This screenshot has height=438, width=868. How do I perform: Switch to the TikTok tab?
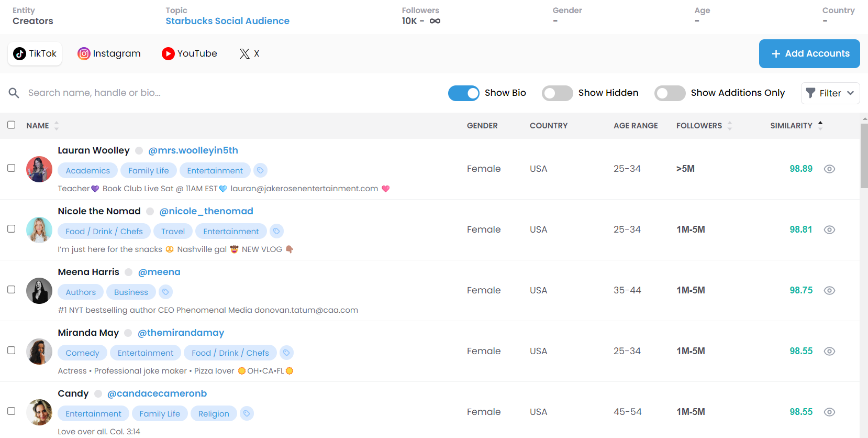click(x=35, y=53)
